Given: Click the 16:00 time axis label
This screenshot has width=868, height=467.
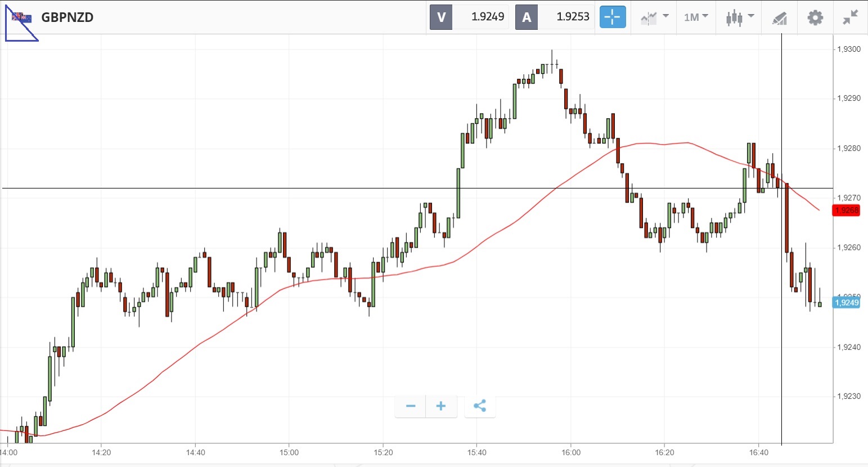Looking at the screenshot, I should 571,452.
